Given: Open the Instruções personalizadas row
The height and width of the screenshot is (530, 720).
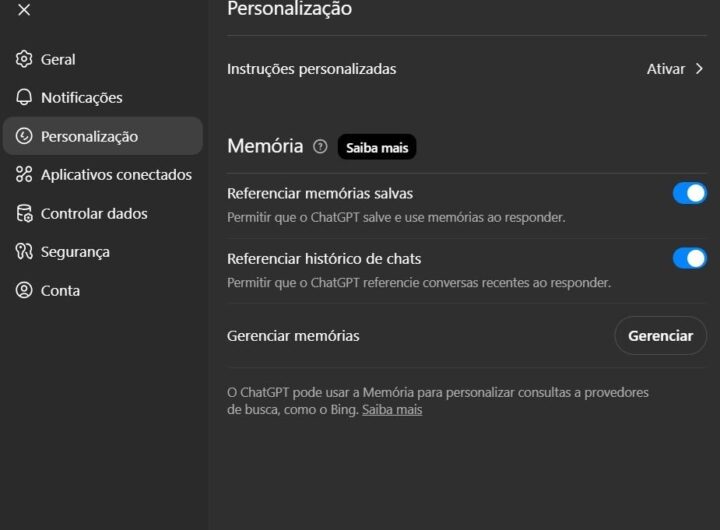Looking at the screenshot, I should pos(312,69).
